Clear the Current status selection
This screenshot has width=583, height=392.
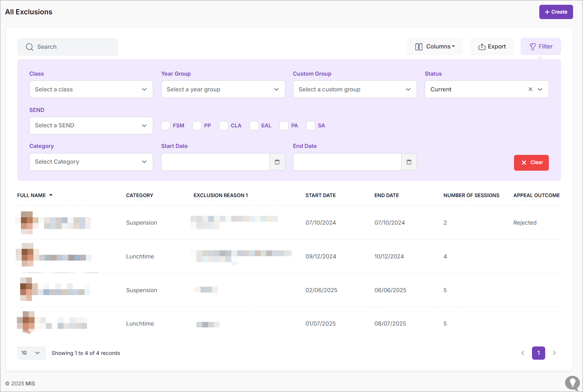tap(530, 89)
